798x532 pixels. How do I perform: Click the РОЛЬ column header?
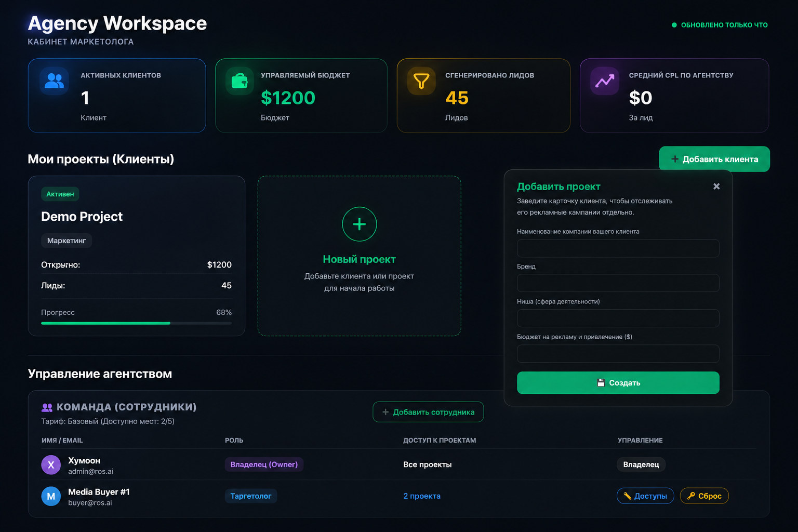coord(234,440)
